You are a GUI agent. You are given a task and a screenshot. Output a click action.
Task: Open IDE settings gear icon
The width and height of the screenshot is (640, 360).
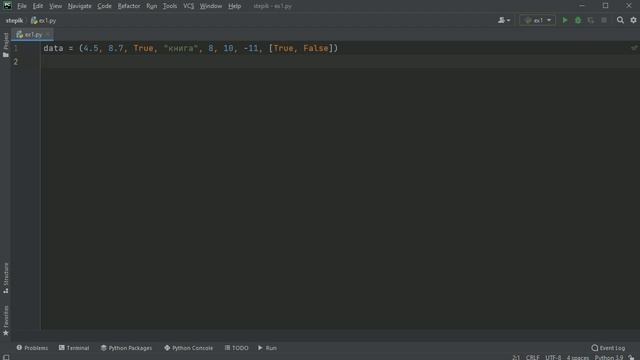pyautogui.click(x=633, y=20)
